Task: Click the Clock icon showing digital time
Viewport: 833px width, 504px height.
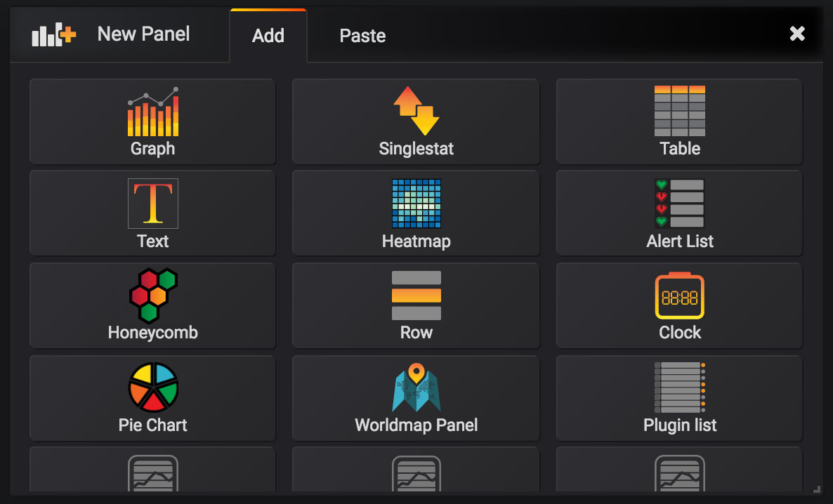Action: [678, 296]
